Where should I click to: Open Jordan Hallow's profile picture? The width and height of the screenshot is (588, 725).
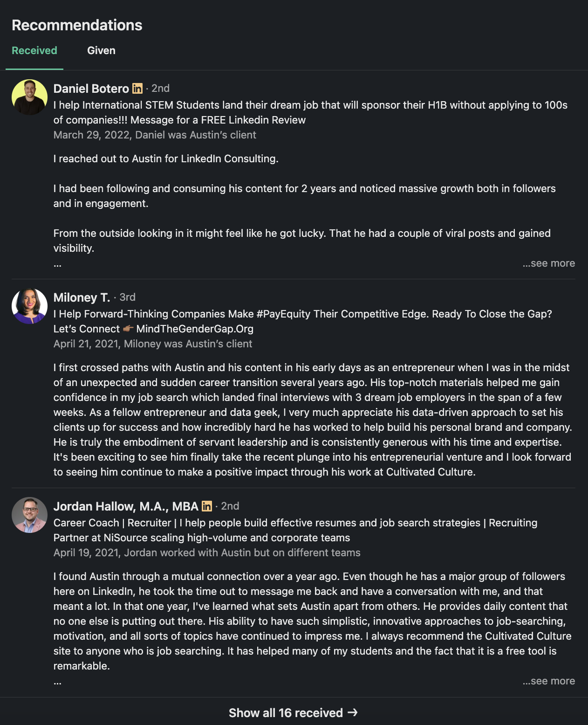[29, 515]
